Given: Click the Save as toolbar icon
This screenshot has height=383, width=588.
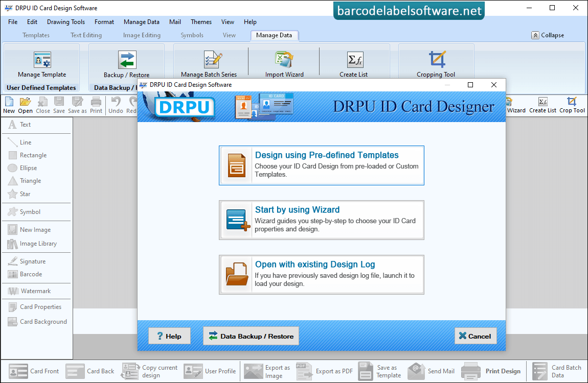Looking at the screenshot, I should [x=77, y=105].
